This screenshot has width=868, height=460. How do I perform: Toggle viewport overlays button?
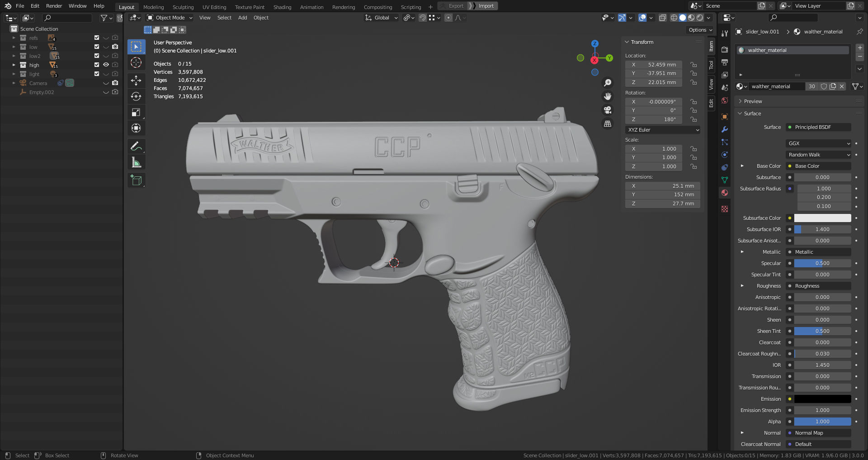point(642,18)
